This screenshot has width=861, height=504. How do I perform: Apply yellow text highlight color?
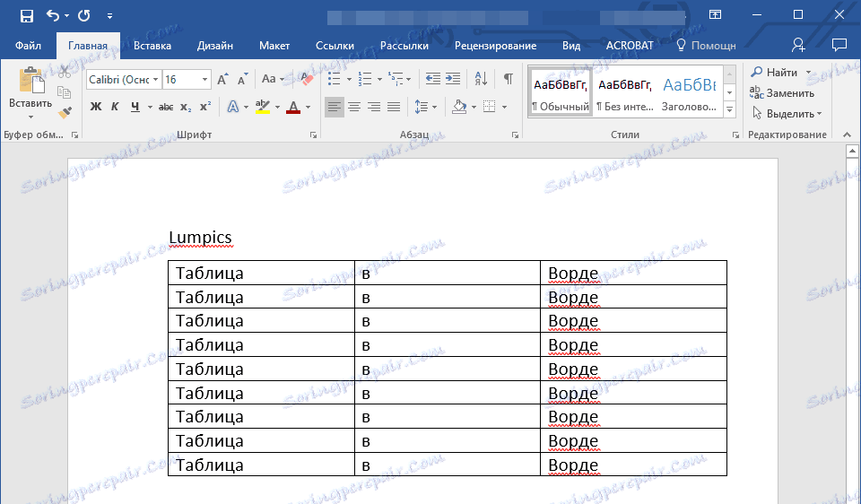click(263, 107)
